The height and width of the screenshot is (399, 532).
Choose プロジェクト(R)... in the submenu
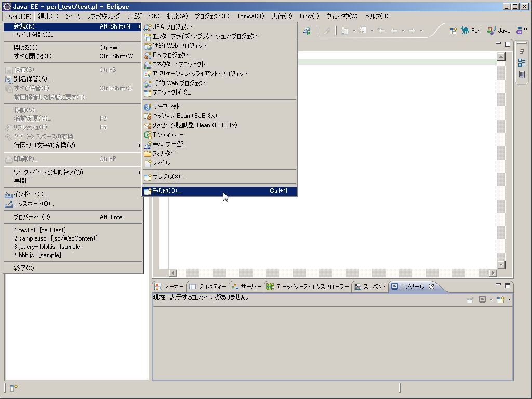click(220, 92)
